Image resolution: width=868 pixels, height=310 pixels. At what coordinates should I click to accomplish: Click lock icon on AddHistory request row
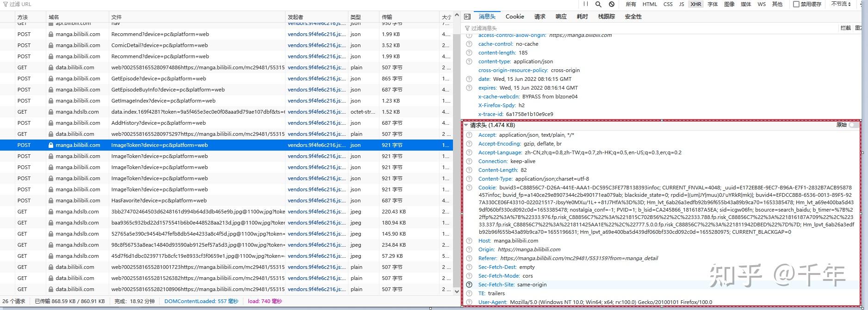(x=51, y=123)
